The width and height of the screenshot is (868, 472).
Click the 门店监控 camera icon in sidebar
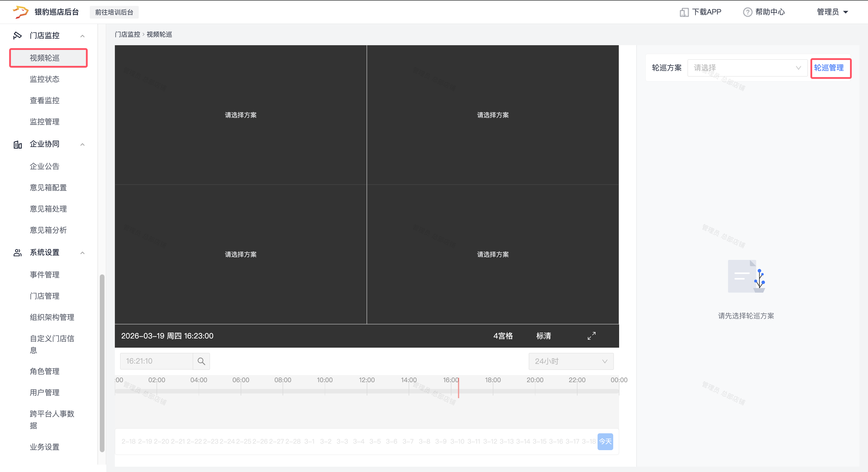(17, 35)
